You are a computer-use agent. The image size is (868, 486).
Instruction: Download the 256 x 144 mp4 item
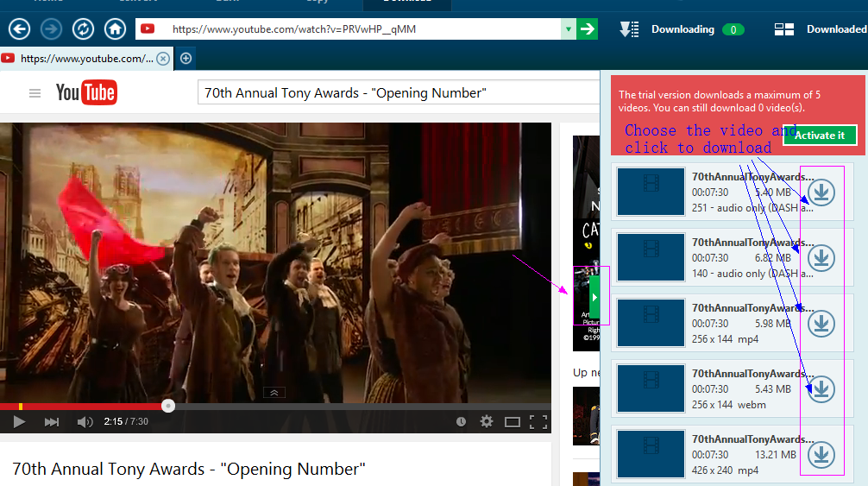[821, 324]
